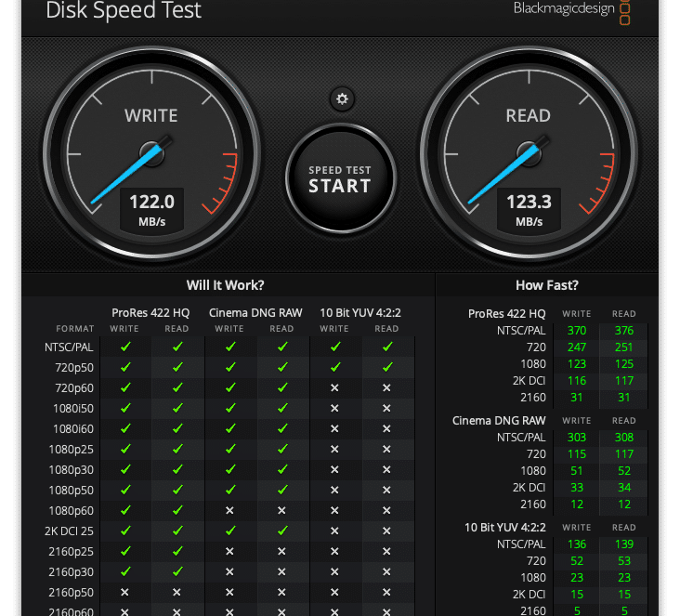Click the 720p60 format row label
Screen dimensions: 680x616
coord(74,388)
